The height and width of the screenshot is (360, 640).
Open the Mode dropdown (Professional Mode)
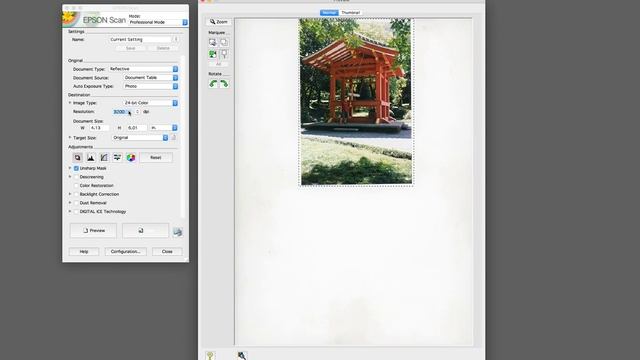pos(158,22)
